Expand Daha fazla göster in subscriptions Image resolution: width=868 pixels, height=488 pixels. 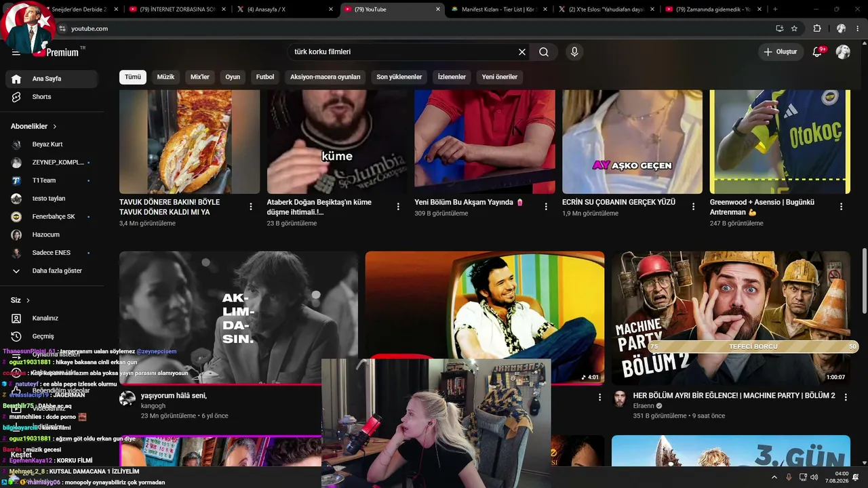tap(52, 271)
